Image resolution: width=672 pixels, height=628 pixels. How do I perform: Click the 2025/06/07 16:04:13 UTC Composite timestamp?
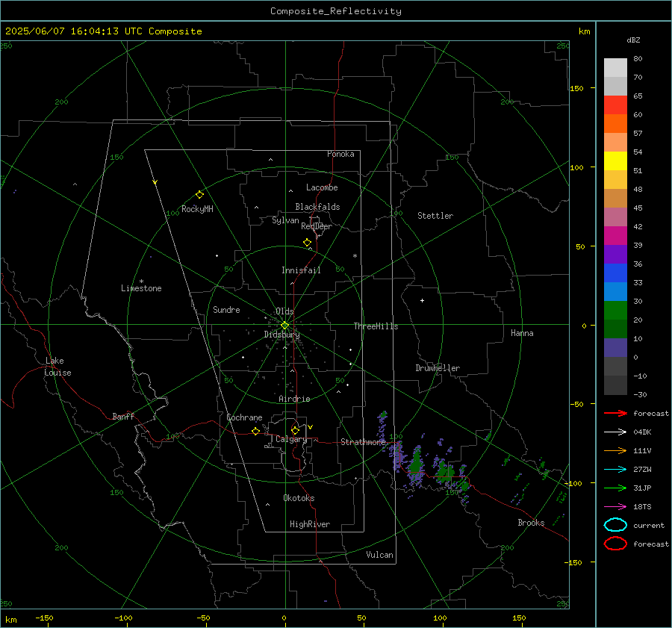coord(103,31)
